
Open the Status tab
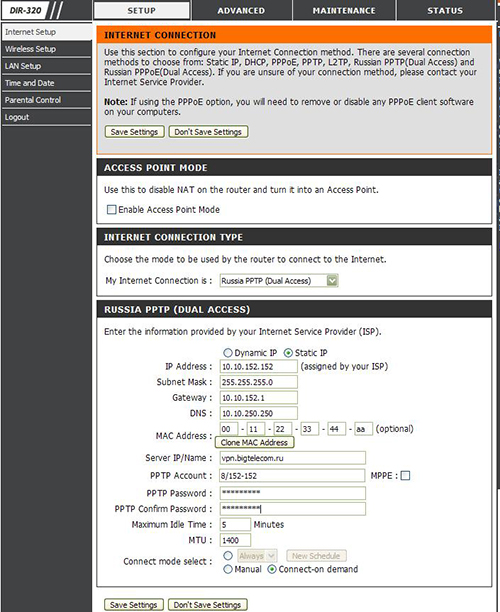click(445, 11)
